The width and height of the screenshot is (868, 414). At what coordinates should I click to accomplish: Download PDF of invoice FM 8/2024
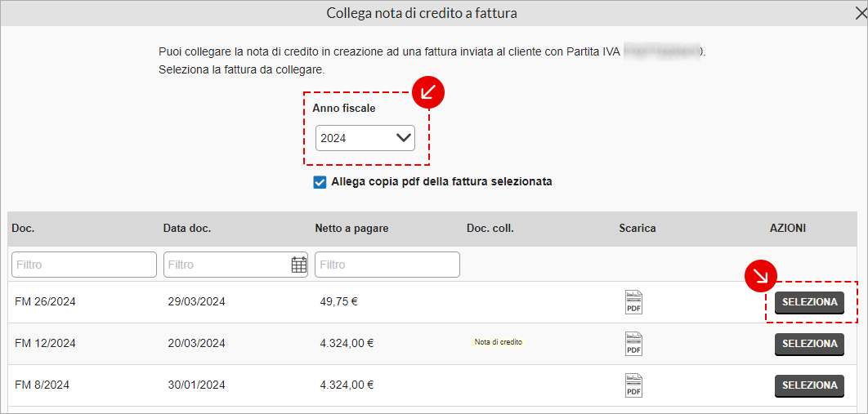(x=633, y=385)
